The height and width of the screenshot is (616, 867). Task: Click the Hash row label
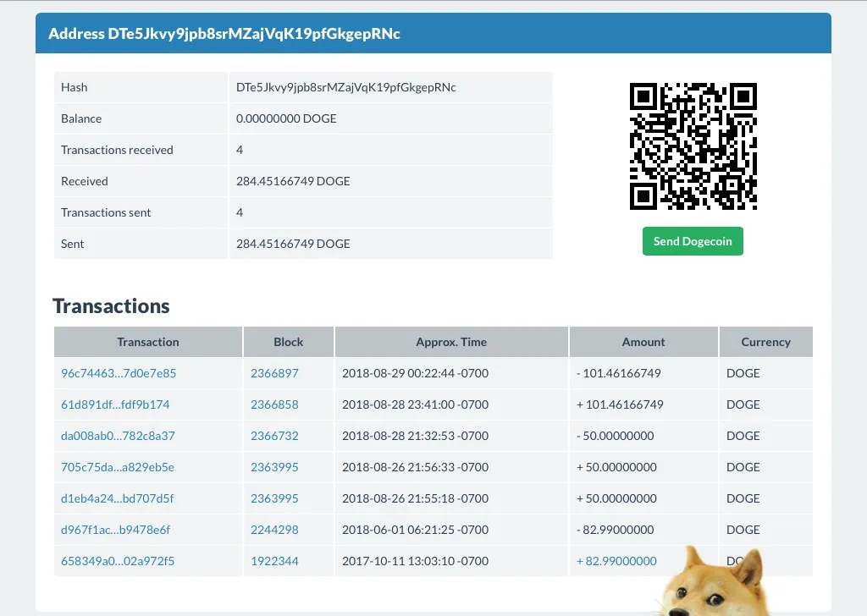75,87
